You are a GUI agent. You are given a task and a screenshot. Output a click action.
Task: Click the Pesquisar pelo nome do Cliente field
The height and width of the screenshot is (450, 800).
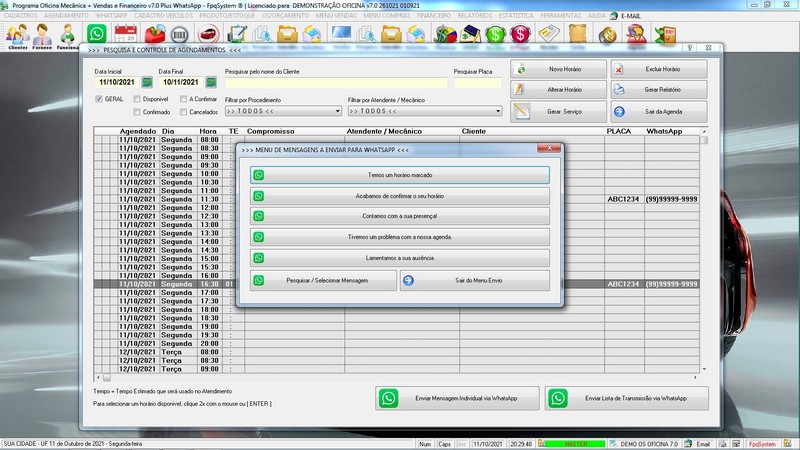click(336, 83)
